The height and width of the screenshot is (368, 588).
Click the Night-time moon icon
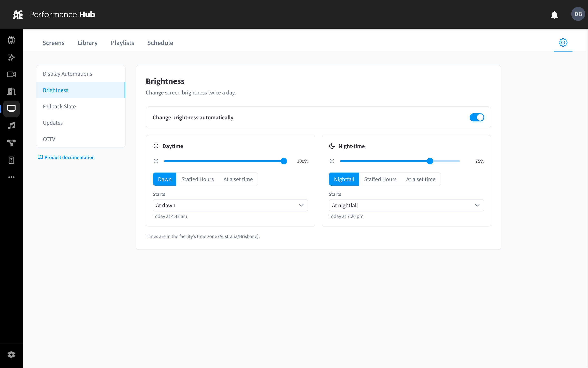click(x=332, y=146)
